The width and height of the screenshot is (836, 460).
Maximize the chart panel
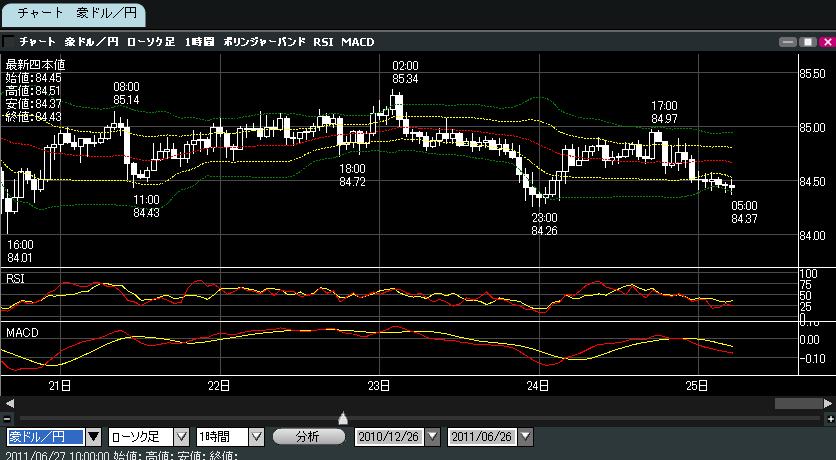click(x=806, y=42)
